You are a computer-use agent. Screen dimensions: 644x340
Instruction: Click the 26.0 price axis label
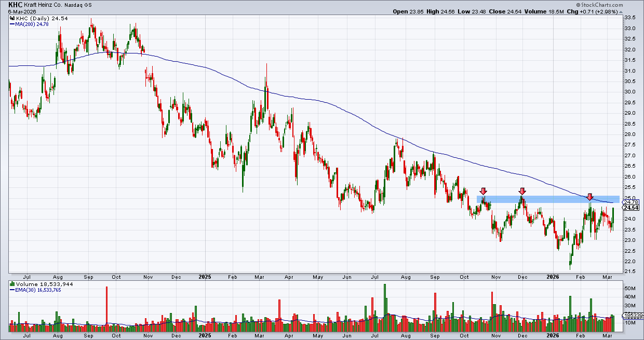coord(629,177)
